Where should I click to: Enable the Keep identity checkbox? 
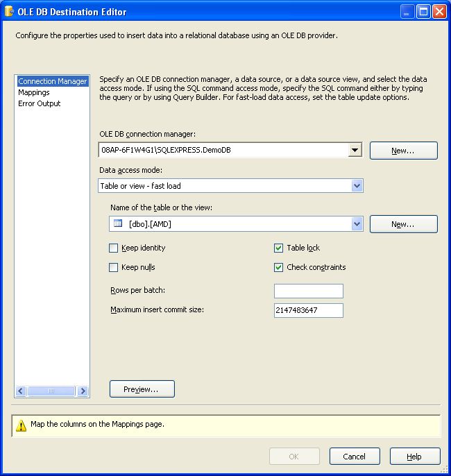[114, 248]
